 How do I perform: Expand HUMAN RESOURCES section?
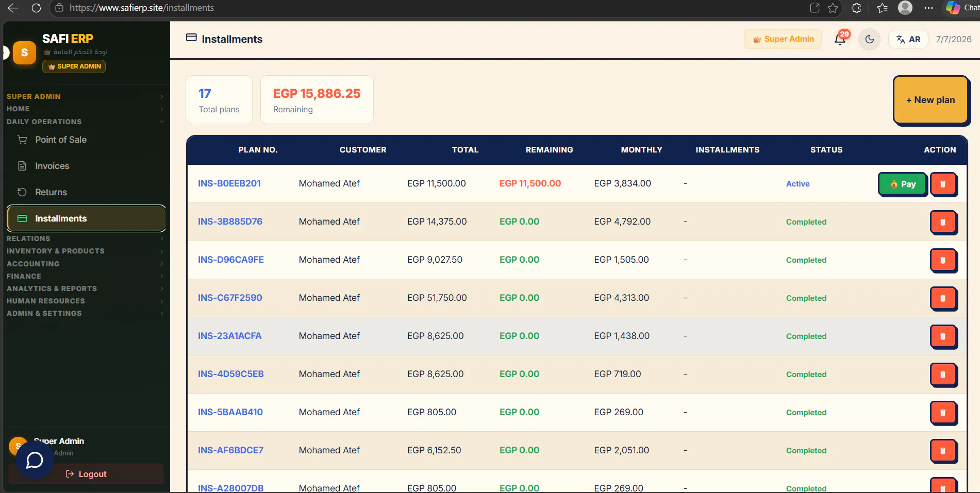(85, 301)
